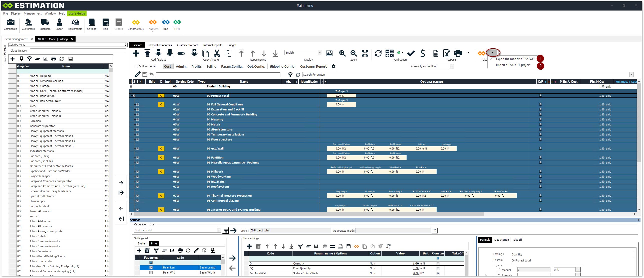Click the scissors Cut icon
The height and width of the screenshot is (278, 644).
(217, 53)
